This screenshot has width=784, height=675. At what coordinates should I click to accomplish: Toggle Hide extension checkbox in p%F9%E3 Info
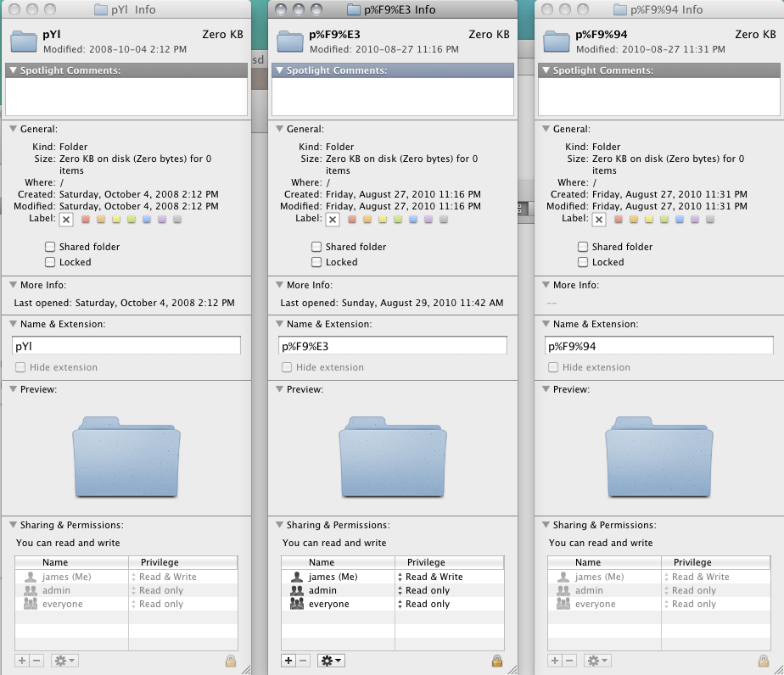click(x=287, y=367)
